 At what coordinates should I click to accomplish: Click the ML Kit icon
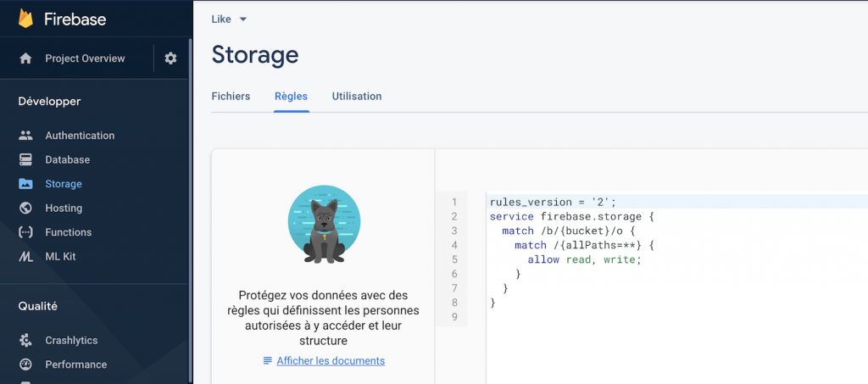[25, 257]
